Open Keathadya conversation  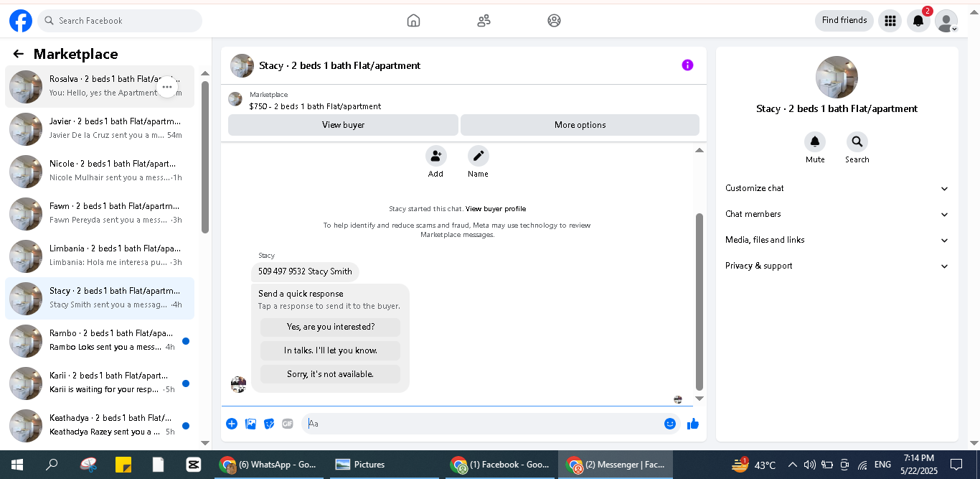coord(100,425)
